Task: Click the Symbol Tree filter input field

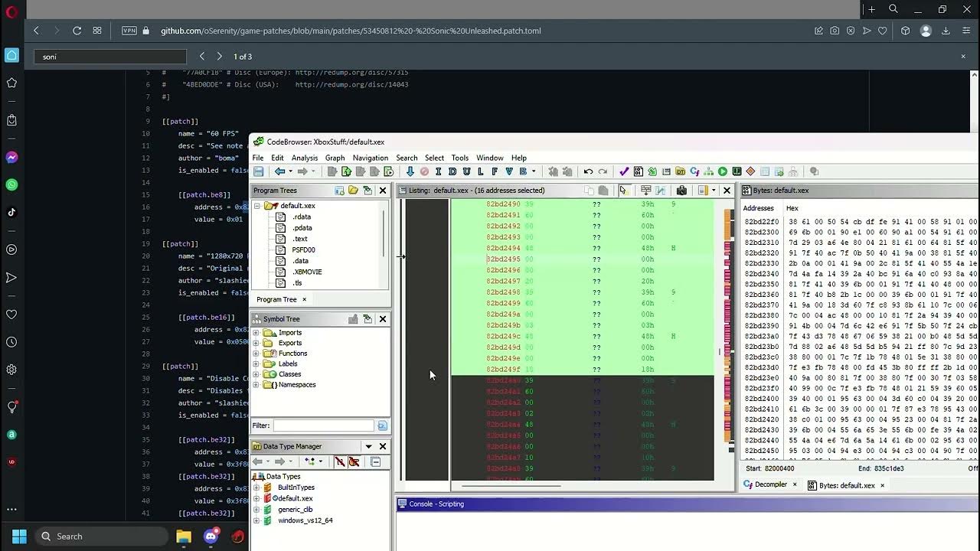Action: (x=323, y=425)
